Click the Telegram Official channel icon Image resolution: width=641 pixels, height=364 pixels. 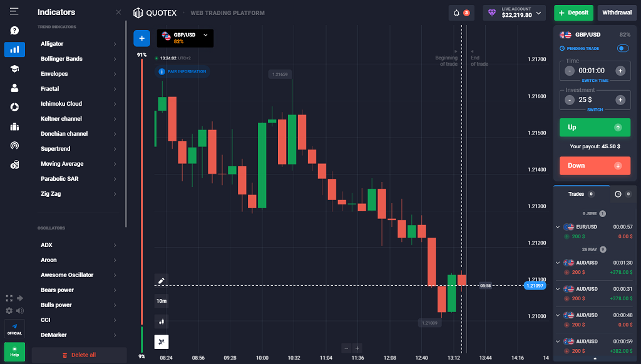pyautogui.click(x=14, y=328)
